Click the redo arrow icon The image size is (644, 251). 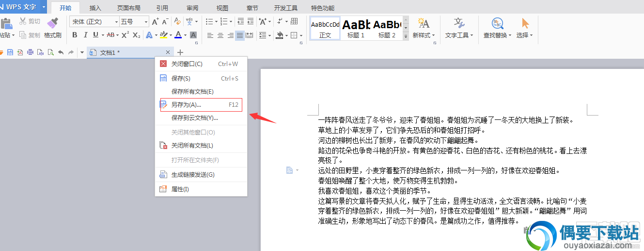(71, 52)
